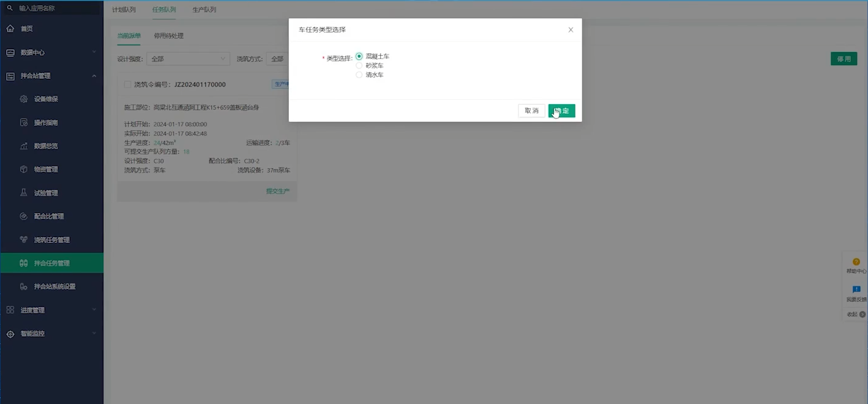The height and width of the screenshot is (404, 868).
Task: Open the 当前派单 sub-tab
Action: pos(129,36)
